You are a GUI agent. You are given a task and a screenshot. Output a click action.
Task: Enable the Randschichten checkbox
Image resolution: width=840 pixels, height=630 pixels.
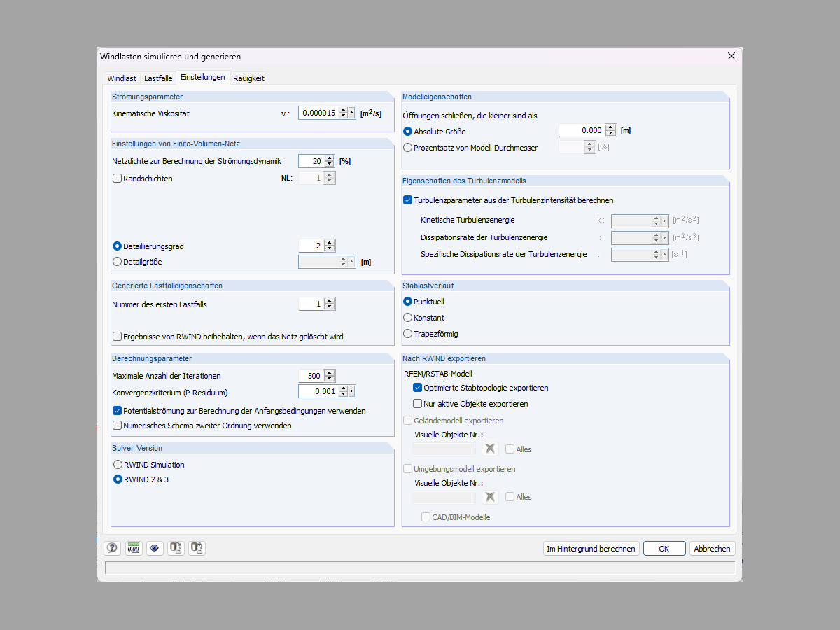pyautogui.click(x=117, y=178)
